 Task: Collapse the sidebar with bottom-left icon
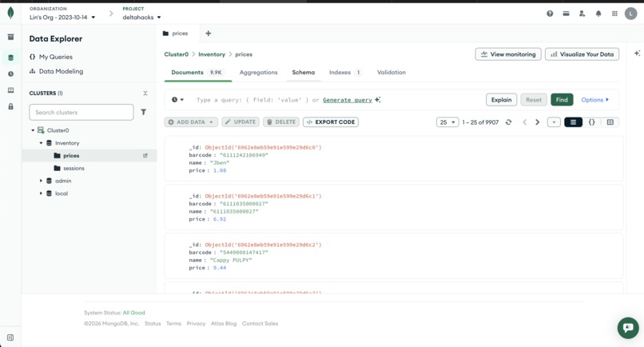pos(10,337)
